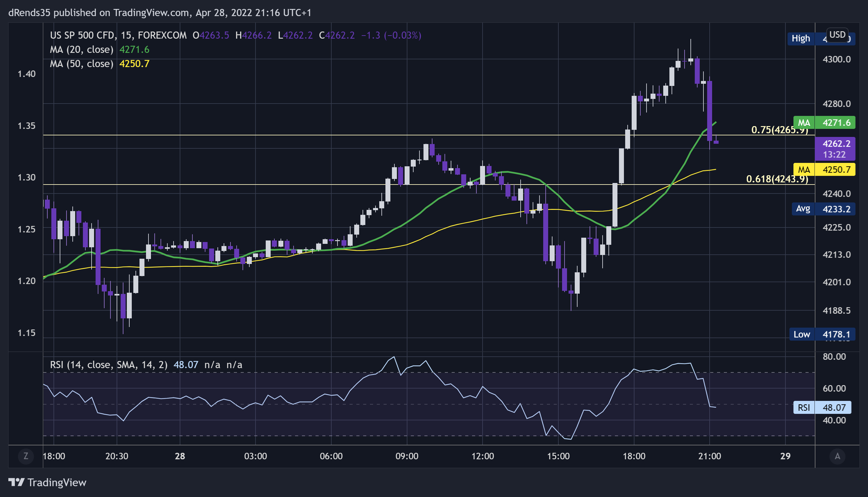Click the 29 date label on the time axis
The width and height of the screenshot is (868, 497).
click(786, 457)
